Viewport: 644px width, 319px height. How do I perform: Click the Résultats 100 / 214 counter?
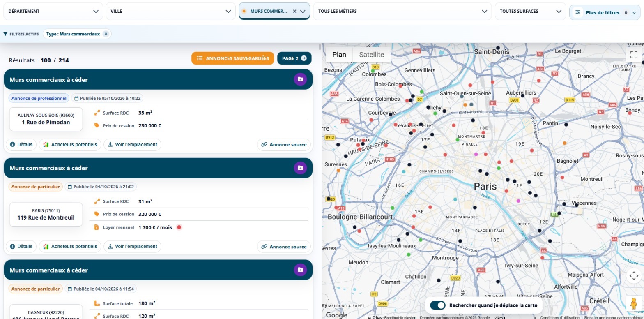(39, 60)
